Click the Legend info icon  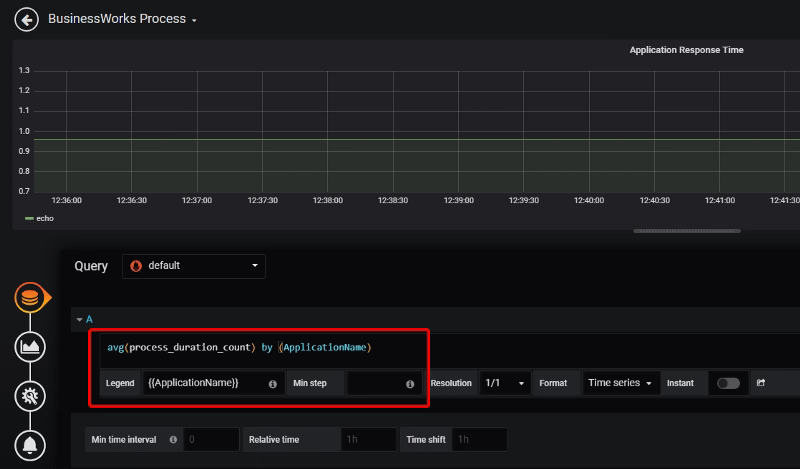click(272, 384)
